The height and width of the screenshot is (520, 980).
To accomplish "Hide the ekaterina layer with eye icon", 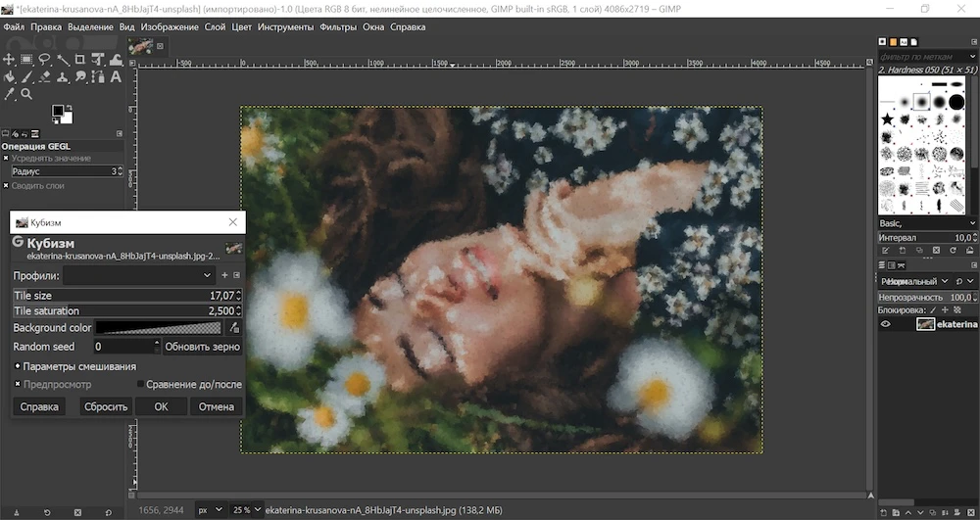I will 885,324.
